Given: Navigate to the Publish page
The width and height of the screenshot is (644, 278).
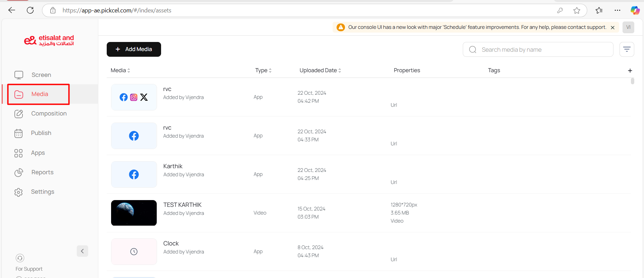Looking at the screenshot, I should (x=41, y=133).
